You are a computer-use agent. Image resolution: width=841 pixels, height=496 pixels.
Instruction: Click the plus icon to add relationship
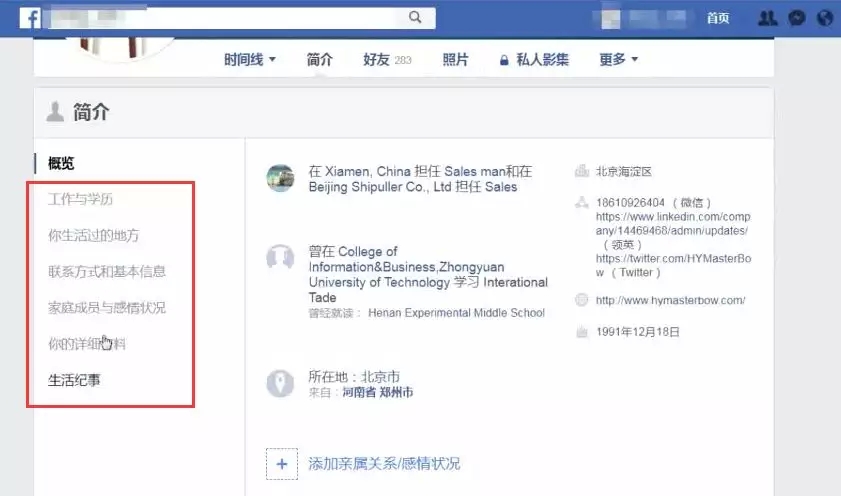click(x=282, y=464)
